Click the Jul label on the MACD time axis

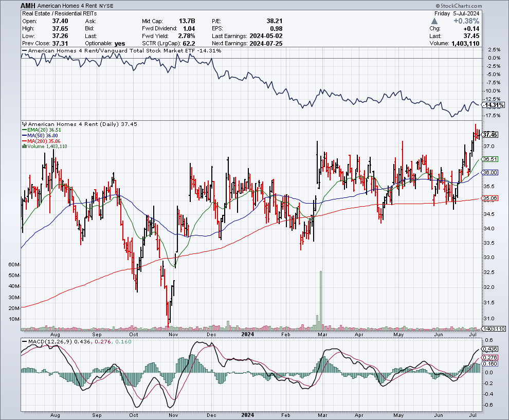[x=473, y=415]
